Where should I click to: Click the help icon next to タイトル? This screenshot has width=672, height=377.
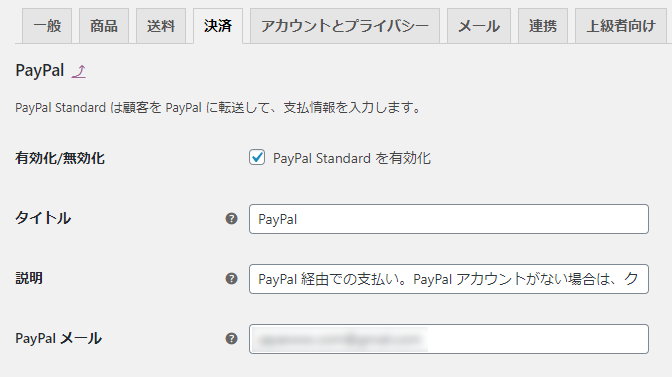click(231, 219)
